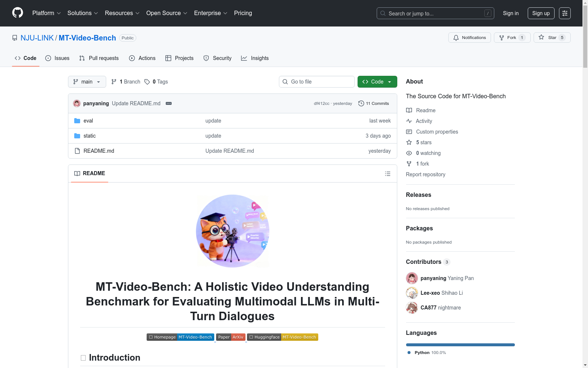Click the MT-Video-Bench cat logo image

233,231
